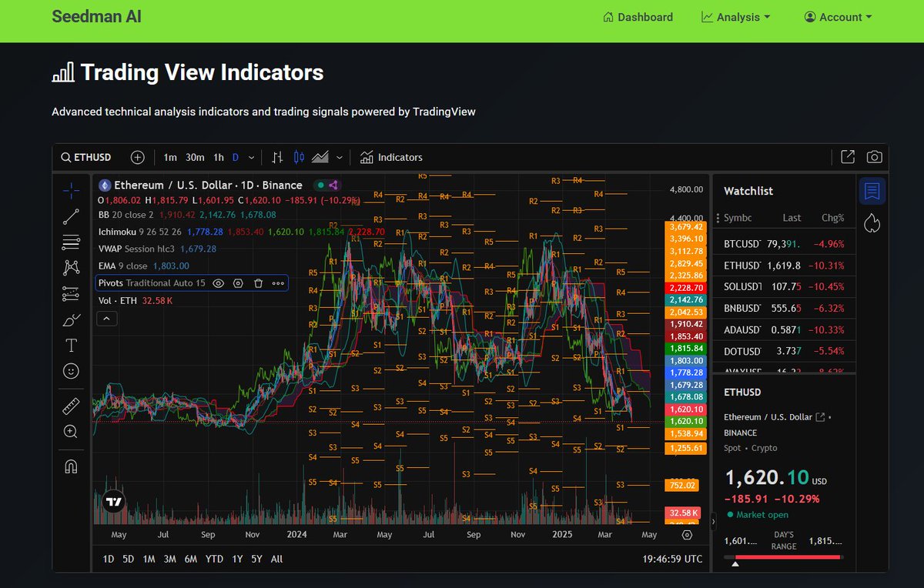924x588 pixels.
Task: Switch to area chart style
Action: [x=320, y=157]
